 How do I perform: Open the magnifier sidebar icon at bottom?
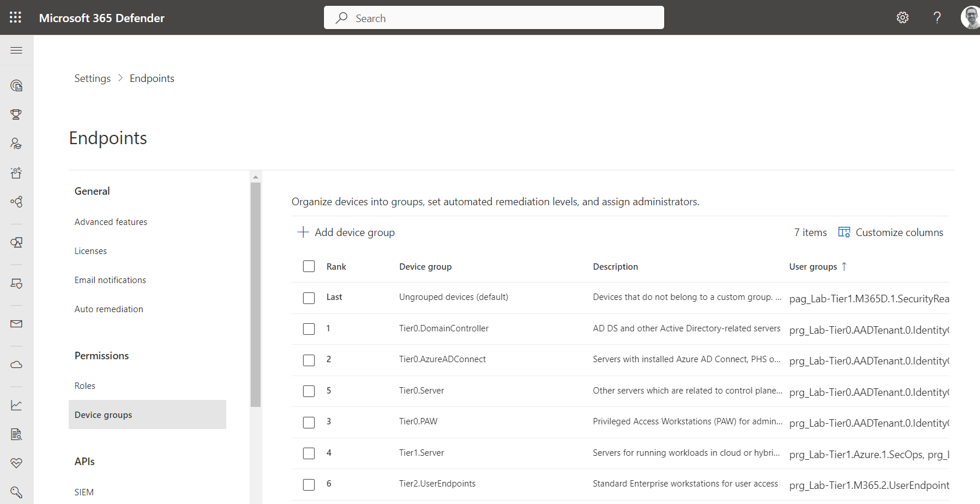[x=16, y=492]
